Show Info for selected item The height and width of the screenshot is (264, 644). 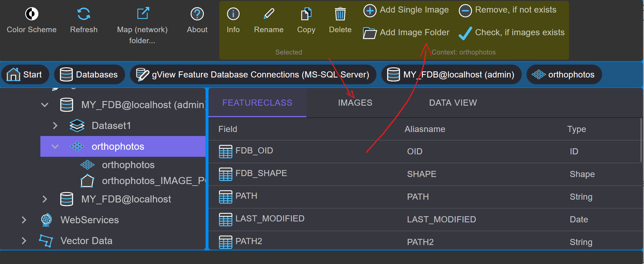(233, 14)
